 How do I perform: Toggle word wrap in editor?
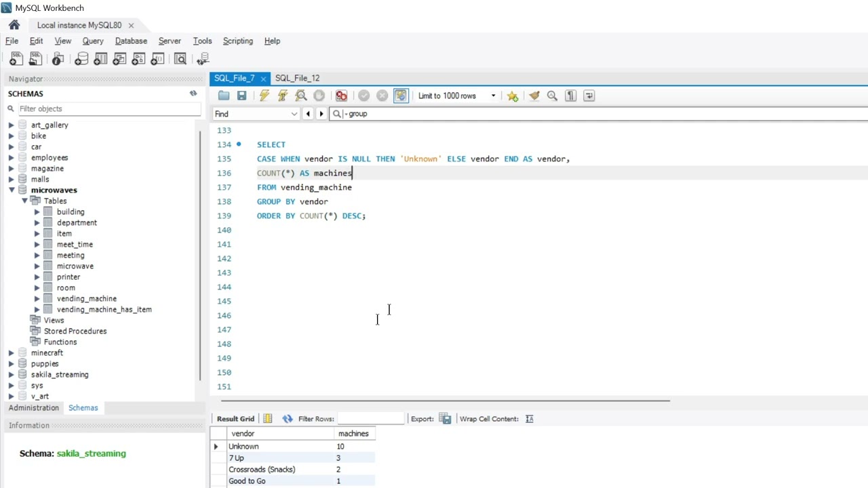tap(589, 96)
